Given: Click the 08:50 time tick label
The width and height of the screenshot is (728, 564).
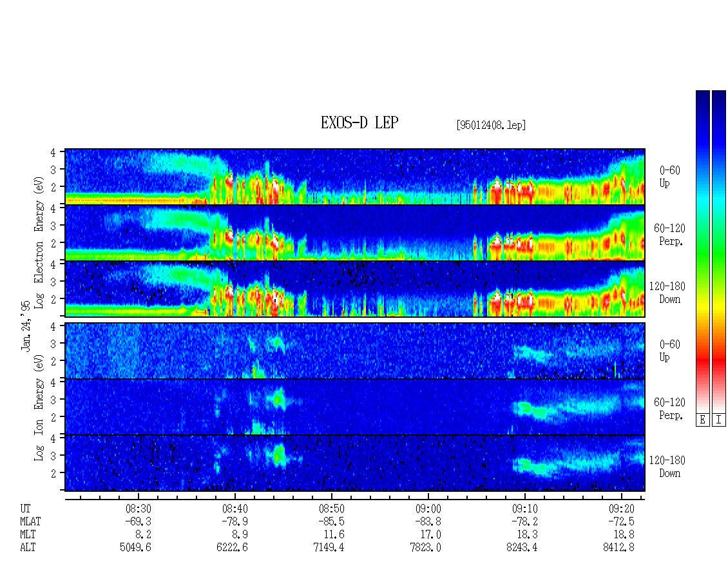Looking at the screenshot, I should coord(332,509).
